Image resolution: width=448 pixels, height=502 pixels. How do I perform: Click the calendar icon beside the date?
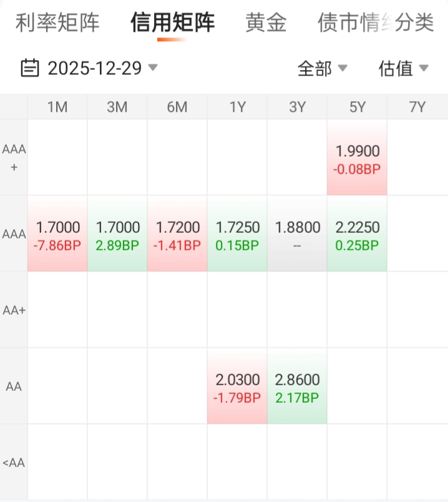(30, 67)
